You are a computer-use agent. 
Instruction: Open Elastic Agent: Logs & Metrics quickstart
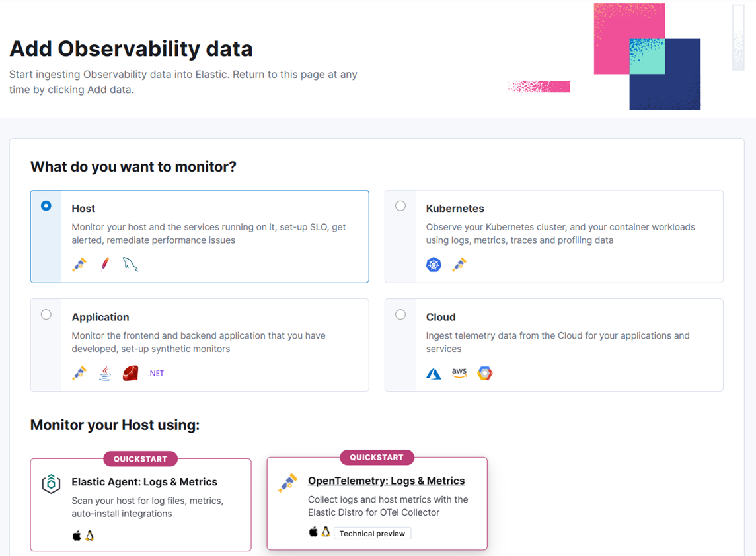pyautogui.click(x=145, y=482)
